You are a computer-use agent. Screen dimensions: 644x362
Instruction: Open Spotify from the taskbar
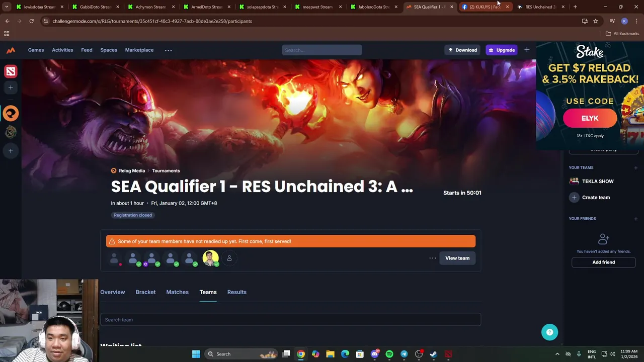point(389,354)
